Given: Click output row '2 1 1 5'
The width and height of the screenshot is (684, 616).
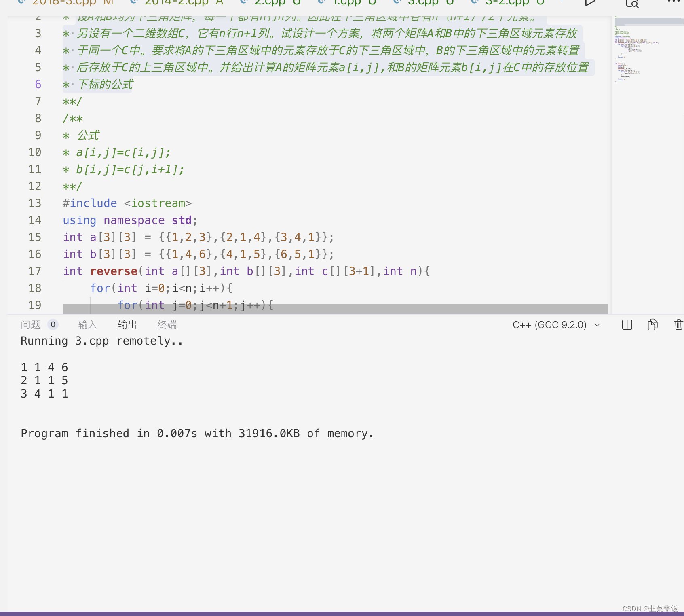Looking at the screenshot, I should point(44,380).
